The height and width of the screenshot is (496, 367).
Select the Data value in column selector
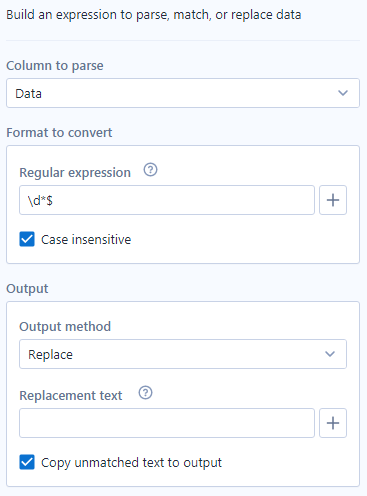[29, 94]
